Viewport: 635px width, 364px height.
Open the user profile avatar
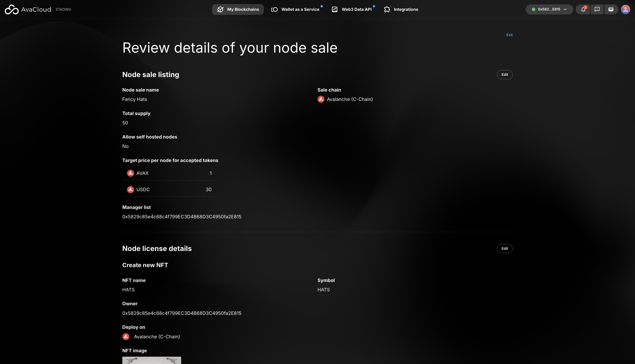pyautogui.click(x=625, y=10)
